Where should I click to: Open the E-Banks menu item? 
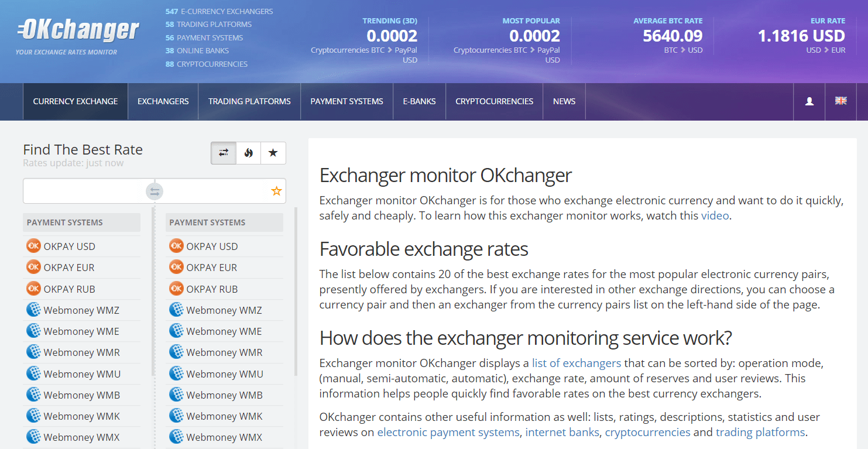point(419,101)
